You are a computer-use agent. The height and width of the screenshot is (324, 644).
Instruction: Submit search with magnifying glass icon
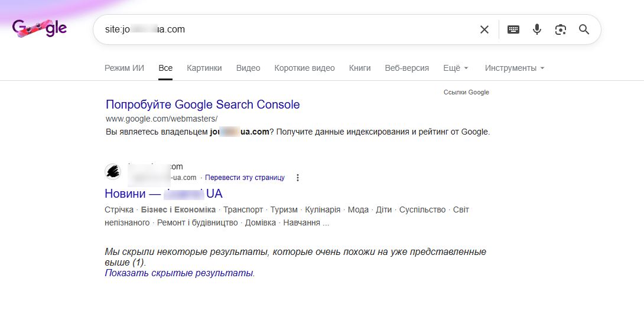584,30
